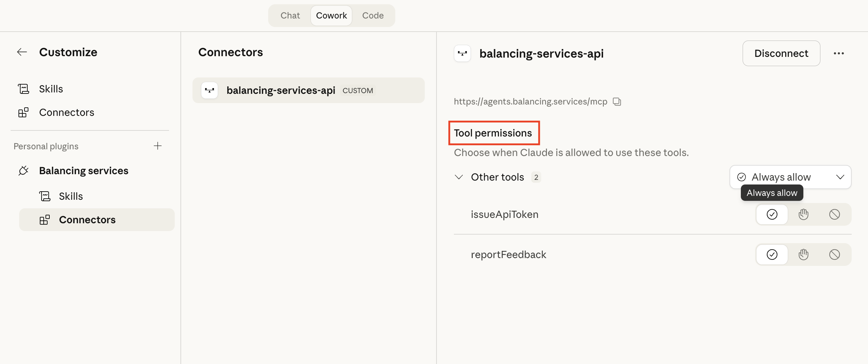The image size is (868, 364).
Task: Click the balancing-services-api connector icon
Action: click(462, 53)
